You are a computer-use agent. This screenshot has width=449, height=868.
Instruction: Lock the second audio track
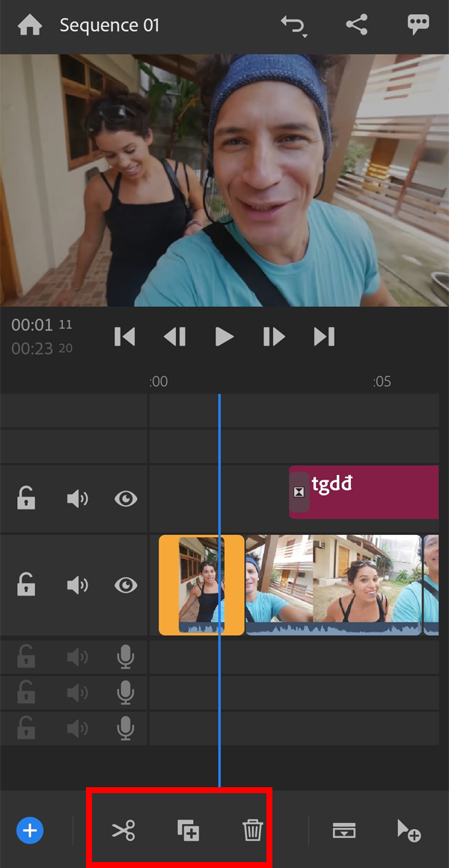point(26,692)
